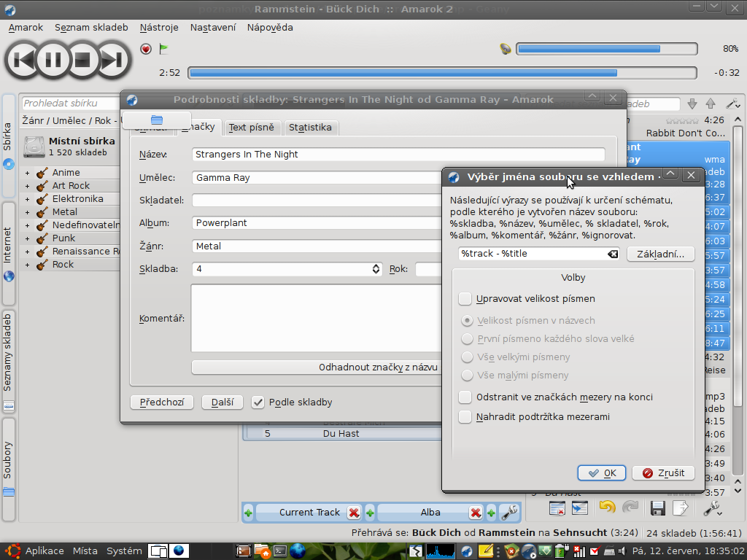The height and width of the screenshot is (560, 747).
Task: Skip to the next track
Action: (x=113, y=60)
